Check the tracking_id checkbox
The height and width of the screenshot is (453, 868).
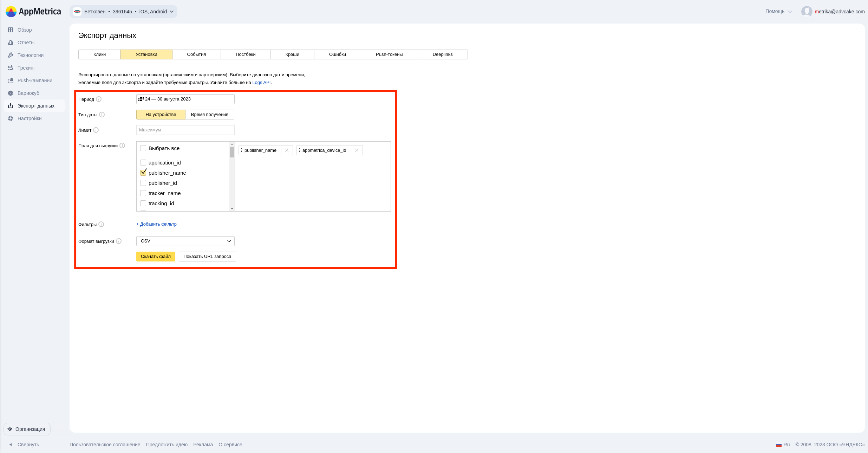143,203
